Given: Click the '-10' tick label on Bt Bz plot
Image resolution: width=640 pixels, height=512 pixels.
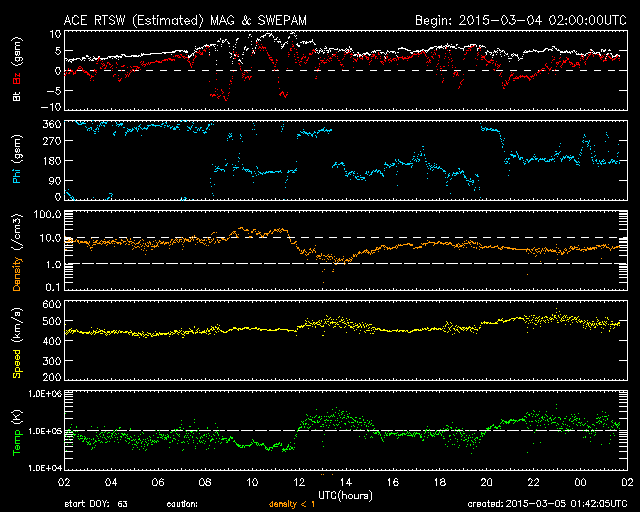Looking at the screenshot, I should (52, 107).
